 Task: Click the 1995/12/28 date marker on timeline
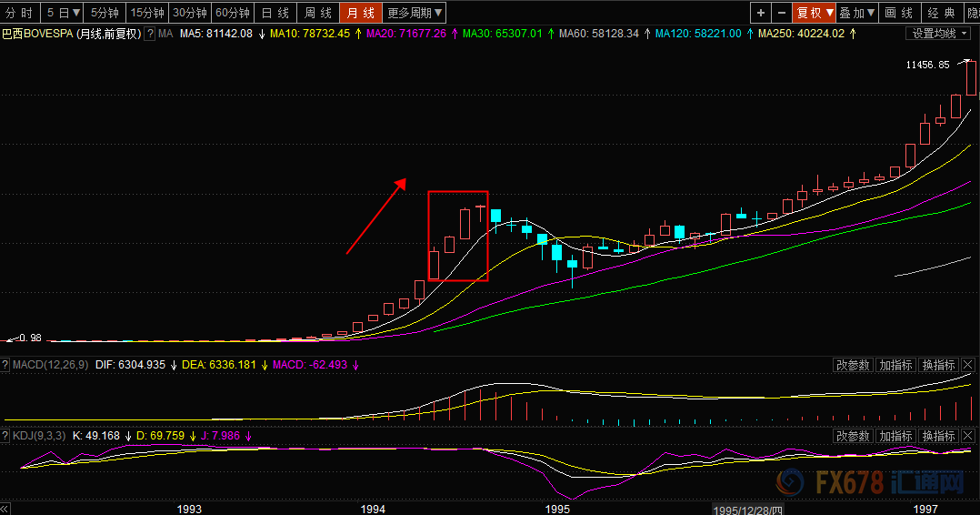point(747,510)
